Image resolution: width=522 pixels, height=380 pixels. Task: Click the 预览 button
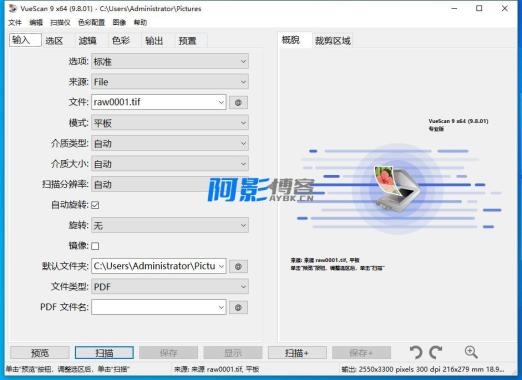[x=40, y=353]
